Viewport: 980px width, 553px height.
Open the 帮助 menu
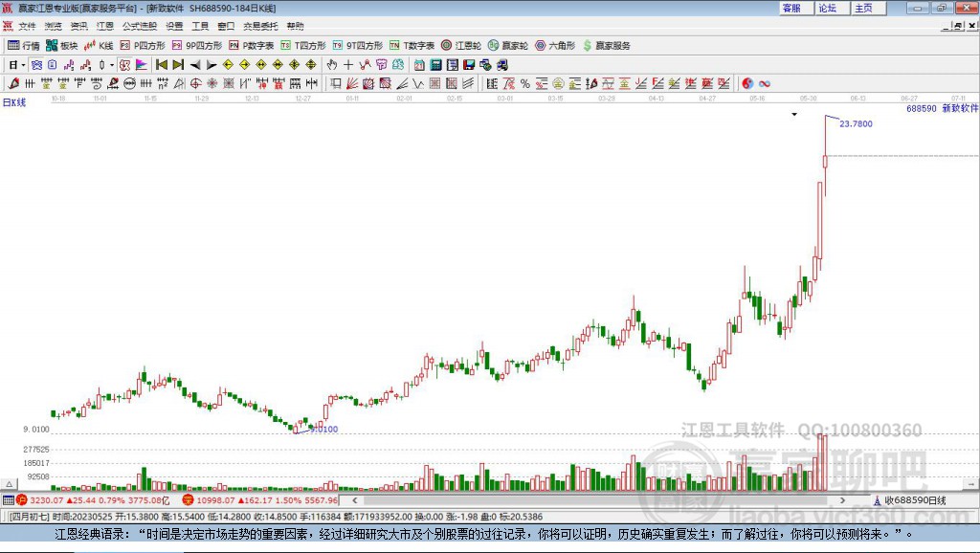pos(295,26)
